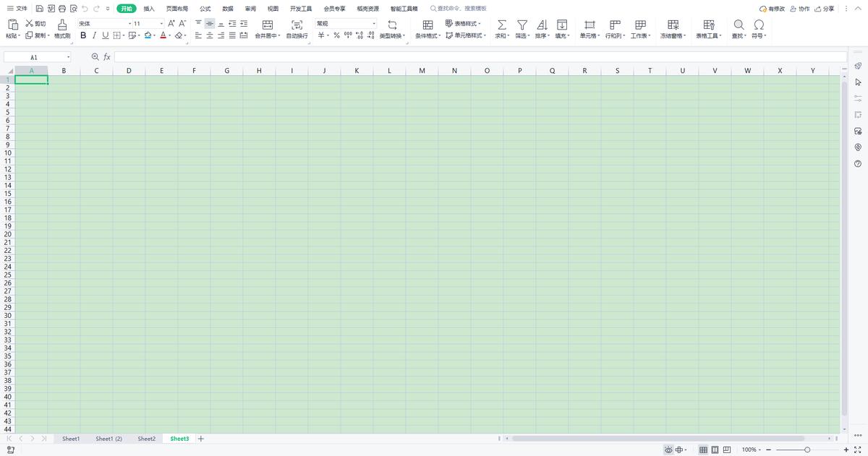Viewport: 868px width, 456px height.
Task: Click the Print icon in quick access toolbar
Action: (x=62, y=9)
